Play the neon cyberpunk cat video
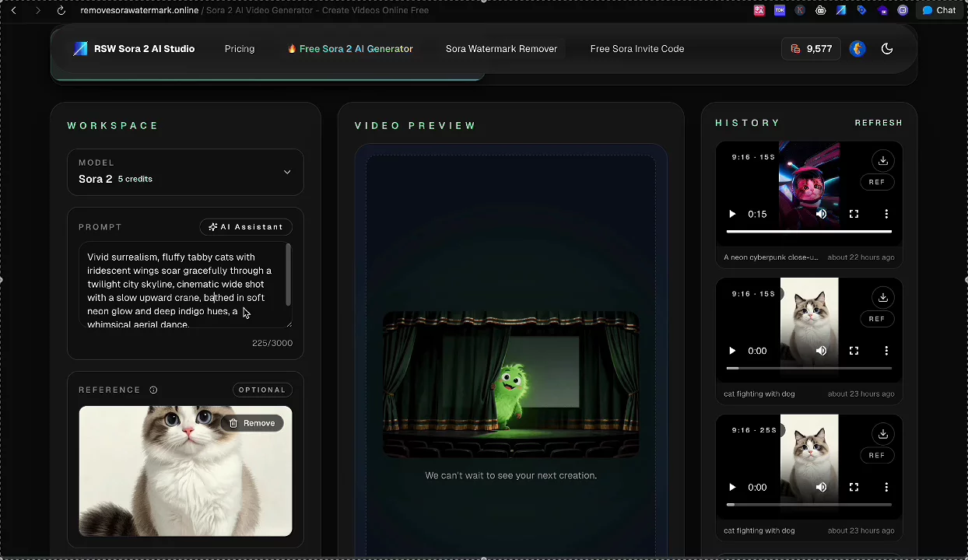 732,214
